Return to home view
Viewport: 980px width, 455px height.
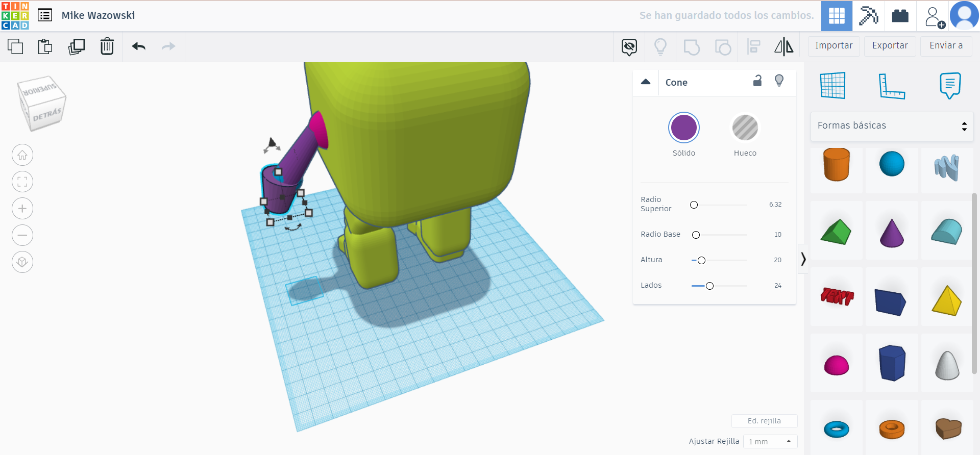point(22,155)
